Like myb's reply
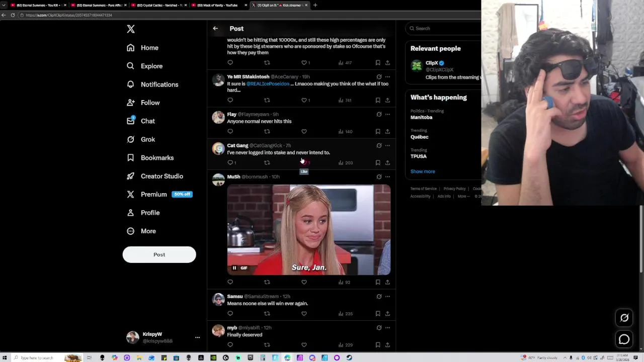 (304, 345)
